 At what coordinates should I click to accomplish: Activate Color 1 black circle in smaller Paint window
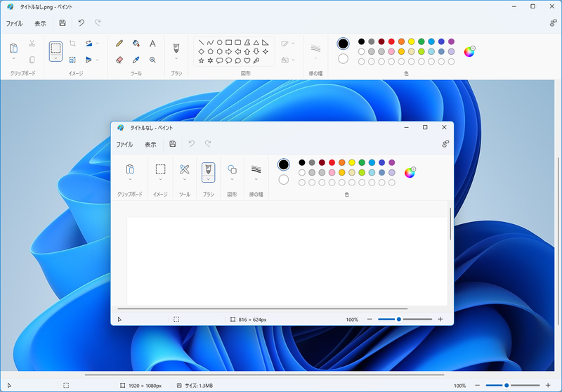pyautogui.click(x=284, y=164)
